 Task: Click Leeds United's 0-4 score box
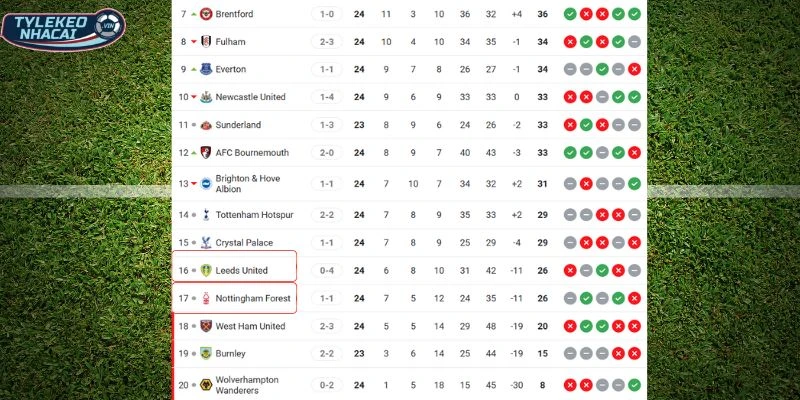coord(326,270)
